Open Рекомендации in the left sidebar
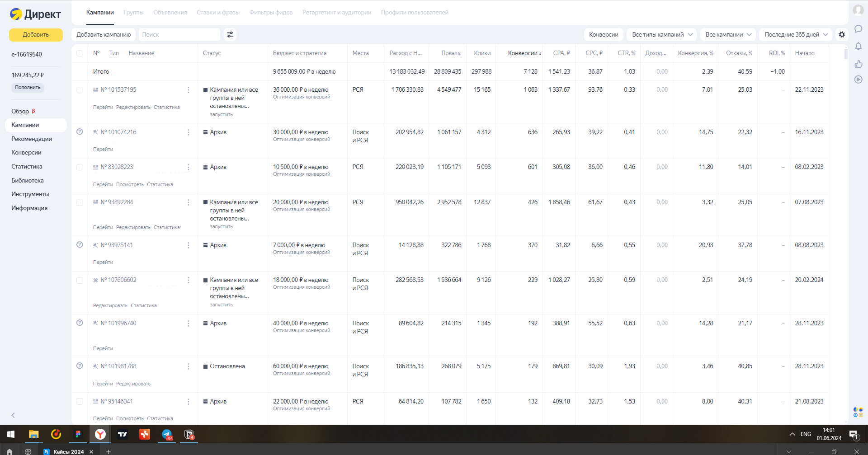 [32, 139]
